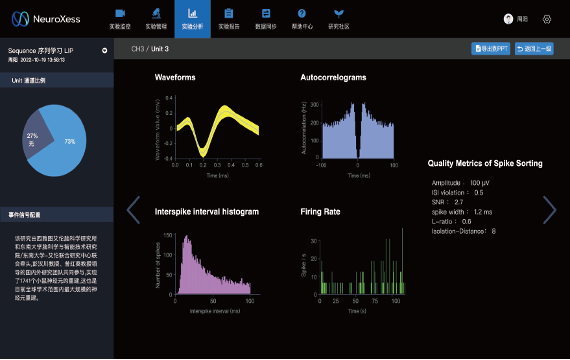Click CH3 in the breadcrumb path
The width and height of the screenshot is (570, 360).
(138, 49)
